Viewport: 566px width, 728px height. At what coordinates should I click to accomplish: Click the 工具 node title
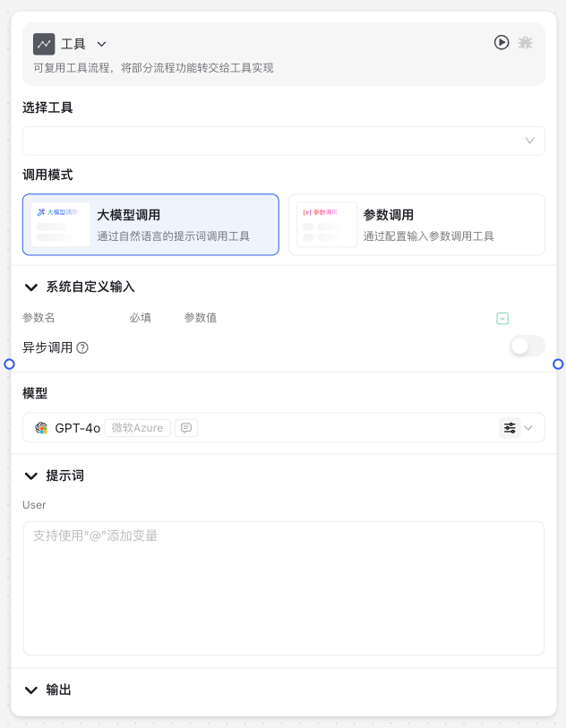coord(73,44)
